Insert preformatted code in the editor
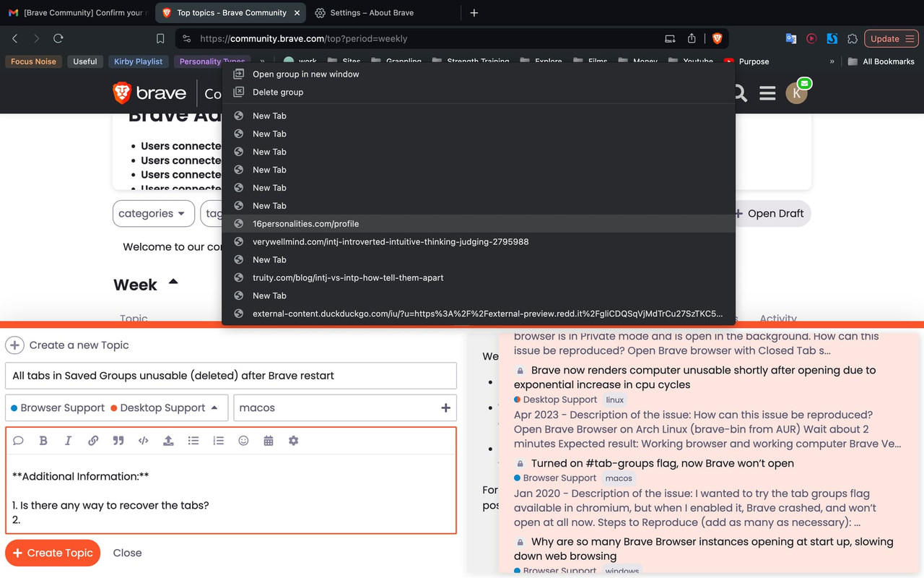The image size is (924, 578). [143, 441]
